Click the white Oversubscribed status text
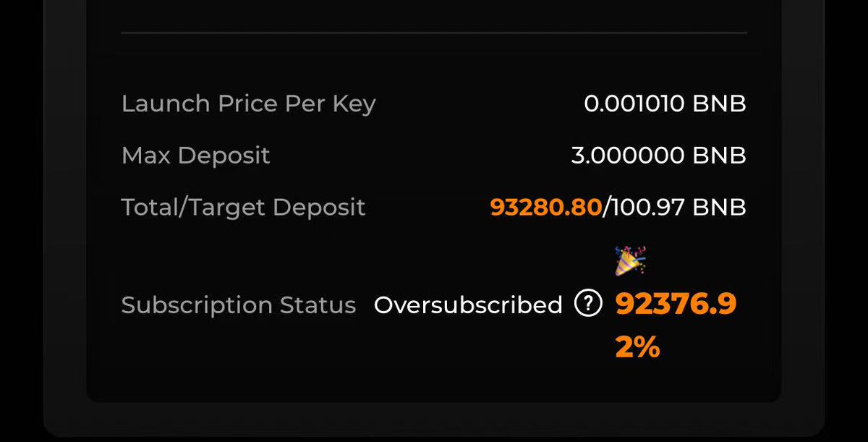 (468, 305)
